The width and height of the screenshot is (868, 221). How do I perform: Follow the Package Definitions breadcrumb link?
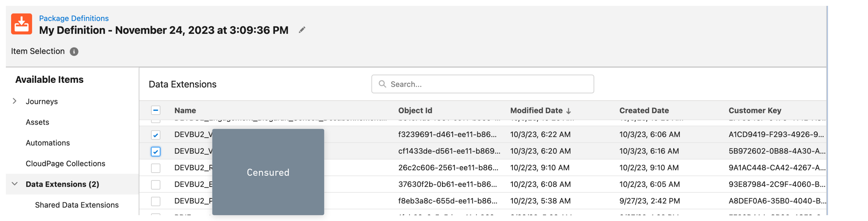pos(74,18)
